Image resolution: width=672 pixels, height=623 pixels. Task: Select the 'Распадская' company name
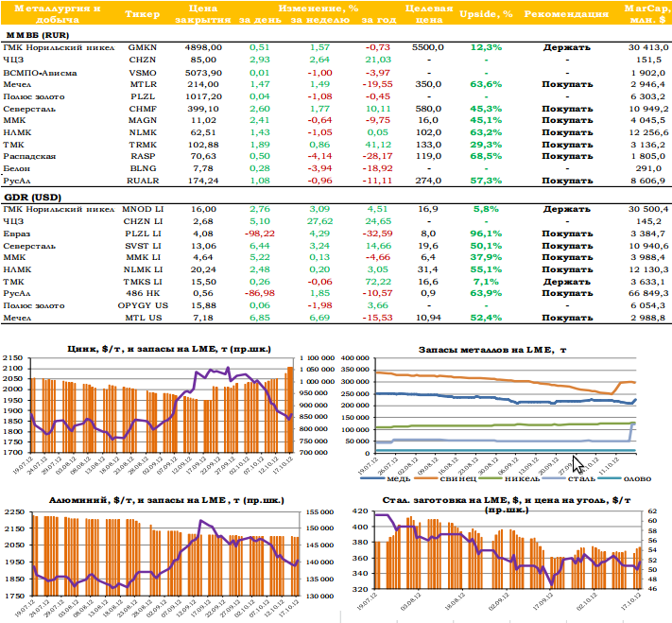point(29,157)
